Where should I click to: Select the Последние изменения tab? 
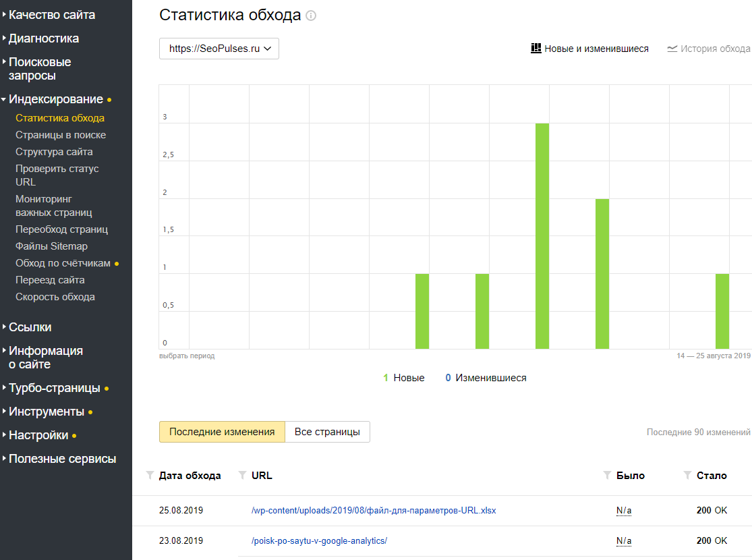222,432
